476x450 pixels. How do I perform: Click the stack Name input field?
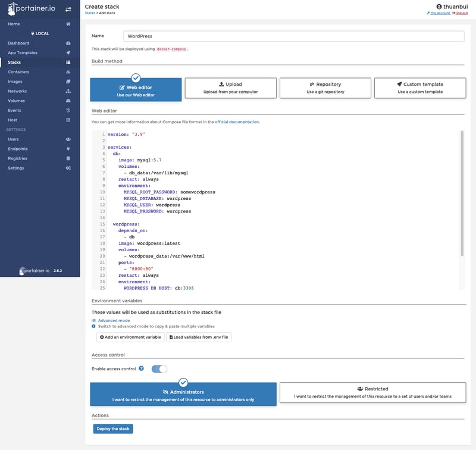[x=293, y=36]
